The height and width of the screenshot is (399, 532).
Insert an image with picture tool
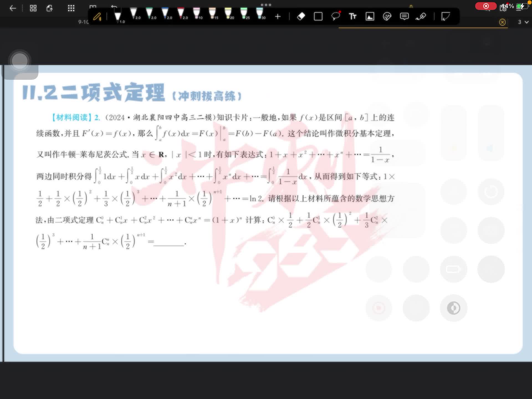click(x=370, y=16)
